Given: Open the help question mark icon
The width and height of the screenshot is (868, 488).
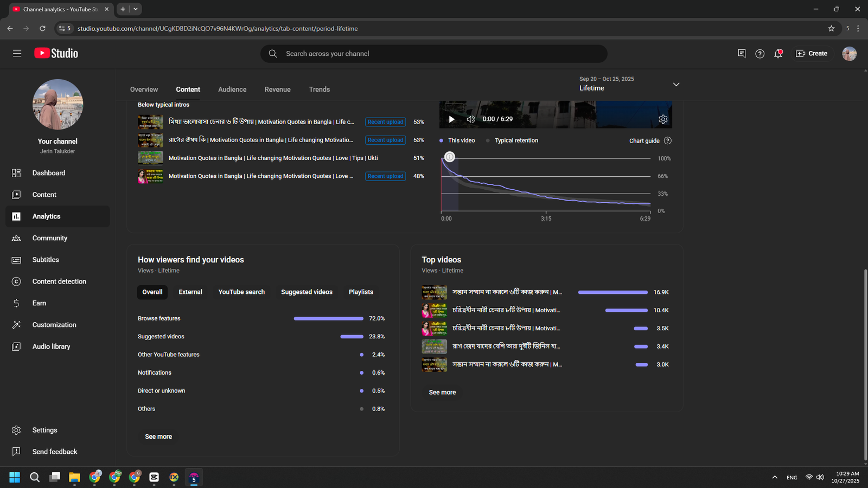Looking at the screenshot, I should [759, 53].
